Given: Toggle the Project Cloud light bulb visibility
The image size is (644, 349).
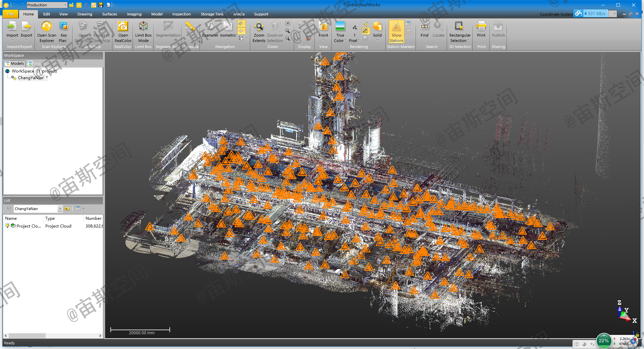Looking at the screenshot, I should tap(7, 226).
